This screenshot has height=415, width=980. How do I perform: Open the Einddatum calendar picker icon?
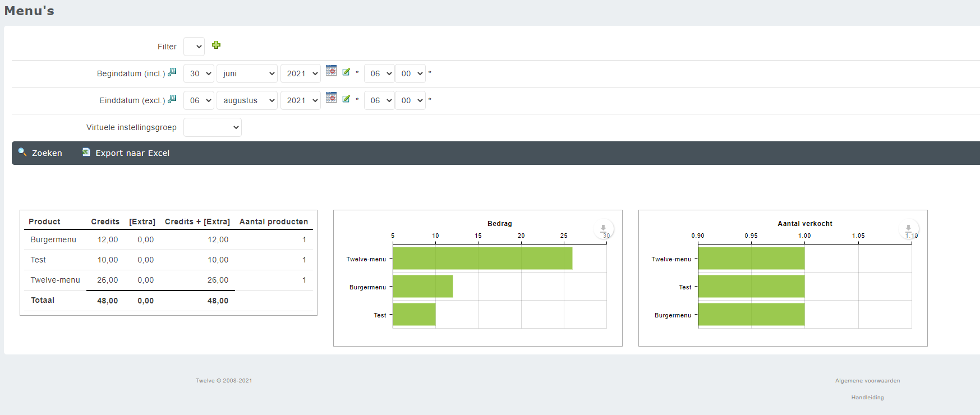click(x=332, y=98)
